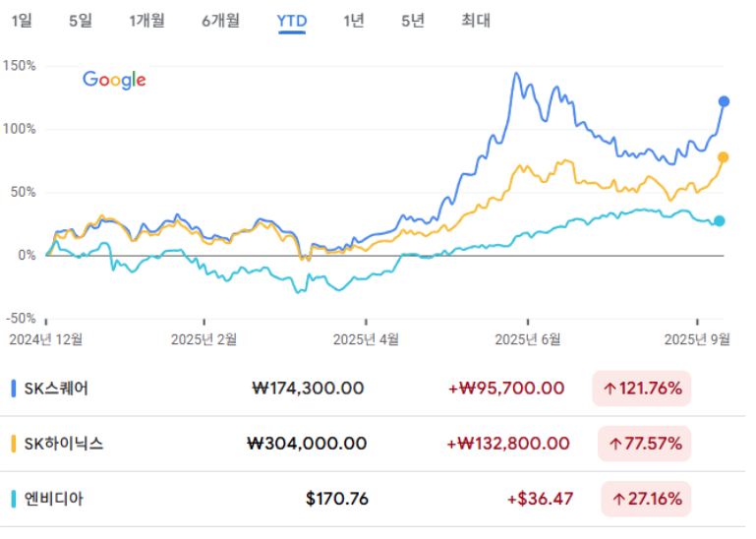Select the 1일 time range tab
The image size is (756, 539).
click(x=23, y=21)
